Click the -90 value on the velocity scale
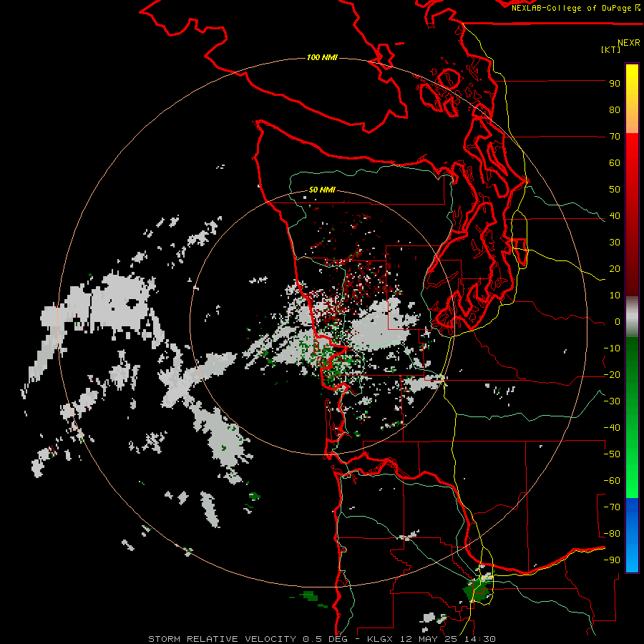The image size is (644, 644). coord(612,560)
